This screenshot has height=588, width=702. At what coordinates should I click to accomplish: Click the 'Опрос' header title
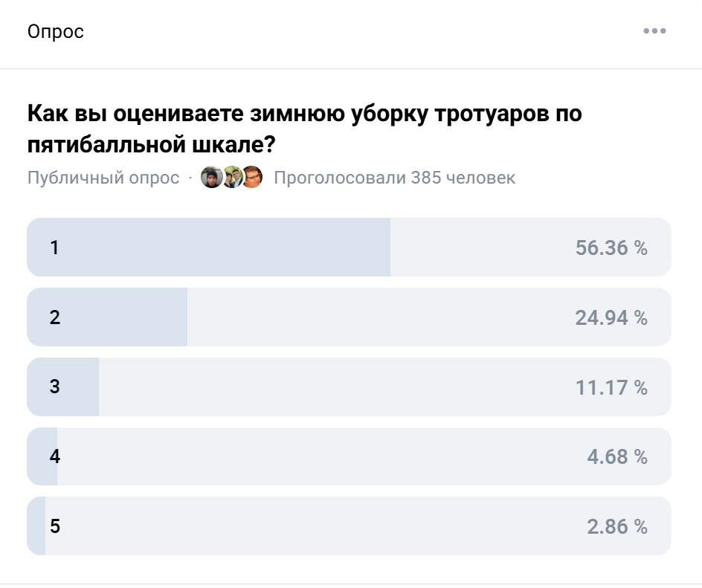pyautogui.click(x=56, y=30)
